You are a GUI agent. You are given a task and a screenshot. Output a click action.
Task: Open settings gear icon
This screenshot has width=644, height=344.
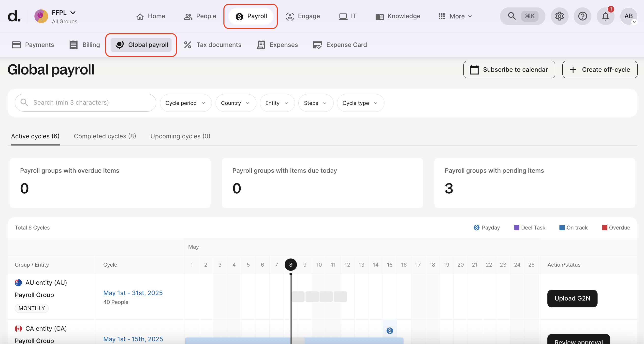[559, 16]
